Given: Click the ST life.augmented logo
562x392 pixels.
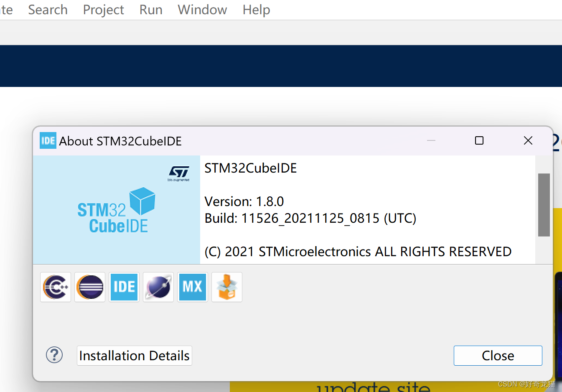Looking at the screenshot, I should coord(178,173).
